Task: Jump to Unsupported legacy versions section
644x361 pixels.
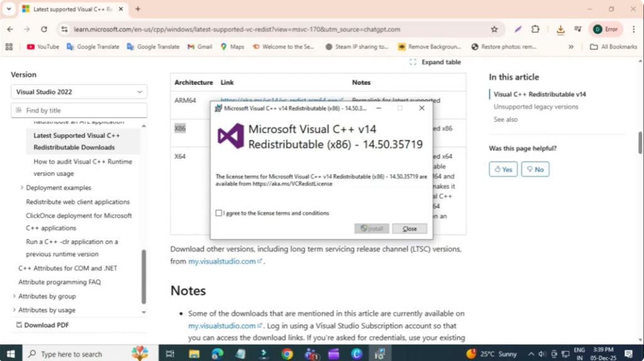Action: tap(536, 107)
